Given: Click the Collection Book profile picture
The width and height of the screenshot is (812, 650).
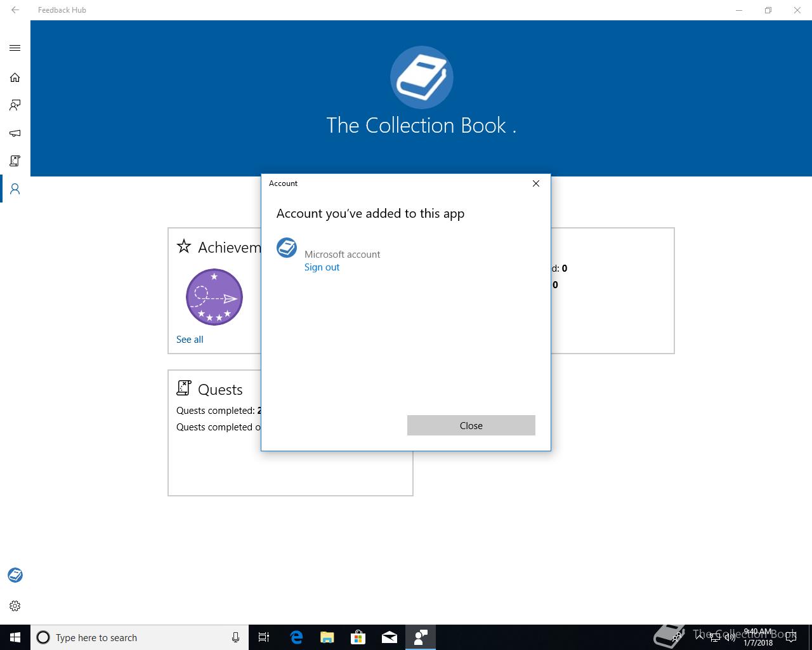Looking at the screenshot, I should point(422,77).
